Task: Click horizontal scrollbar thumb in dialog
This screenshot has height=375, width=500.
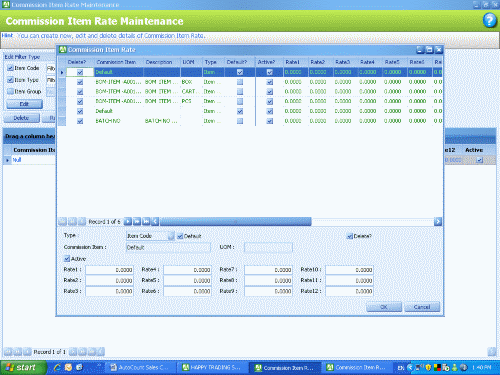Action: 235,221
